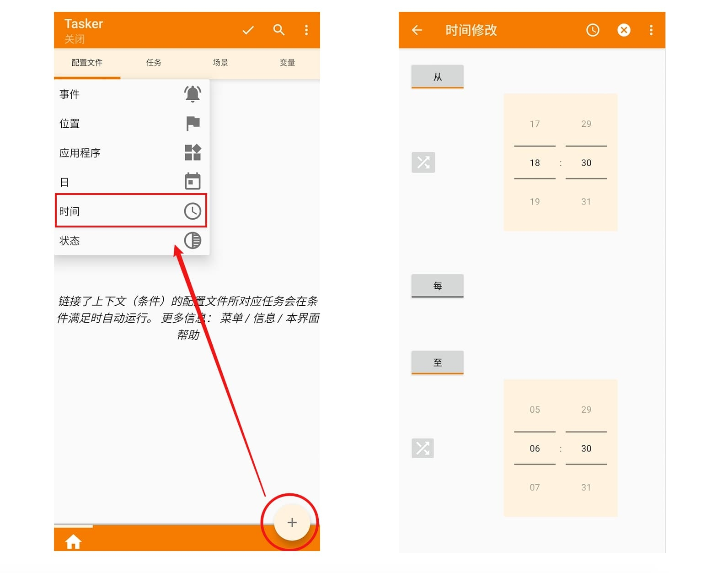Tap the Tasker title text
This screenshot has height=573, width=728.
coord(84,24)
